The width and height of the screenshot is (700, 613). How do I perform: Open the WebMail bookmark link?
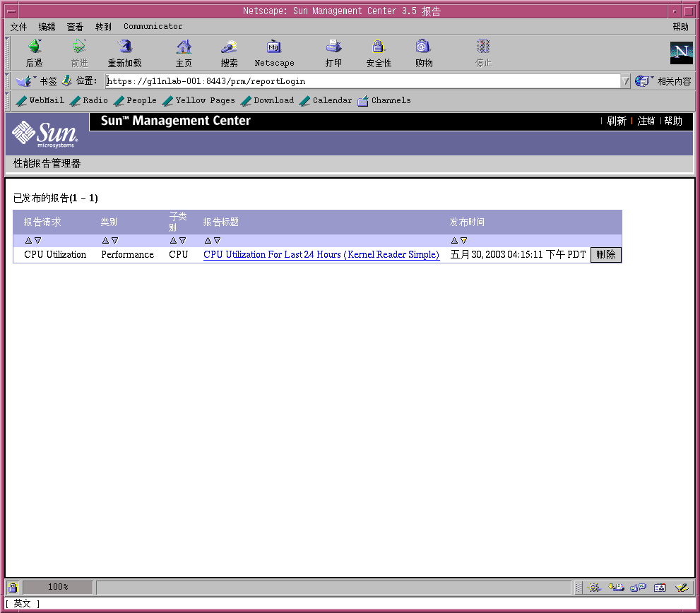click(40, 100)
